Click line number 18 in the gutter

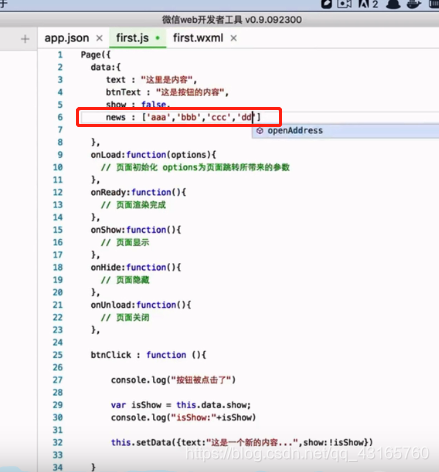(x=58, y=267)
